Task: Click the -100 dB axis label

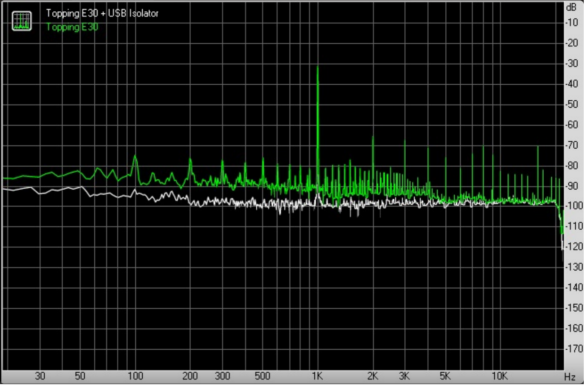Action: (x=573, y=206)
